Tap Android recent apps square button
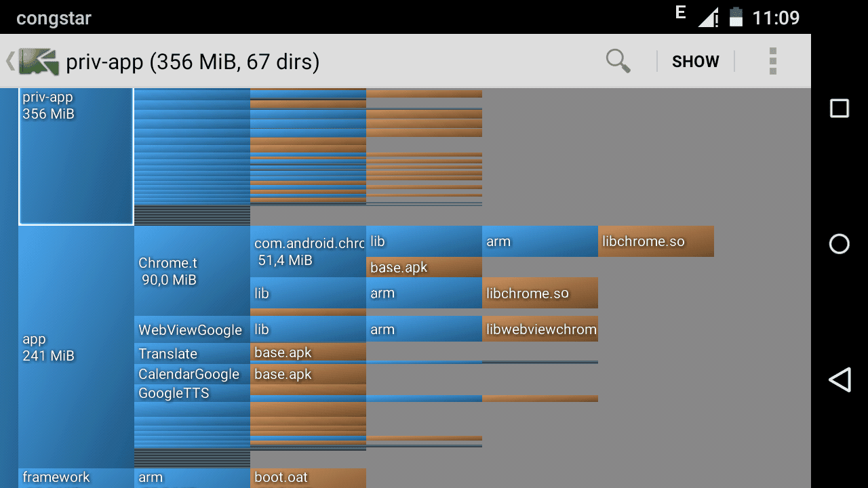Screen dimensions: 868x488 click(840, 108)
